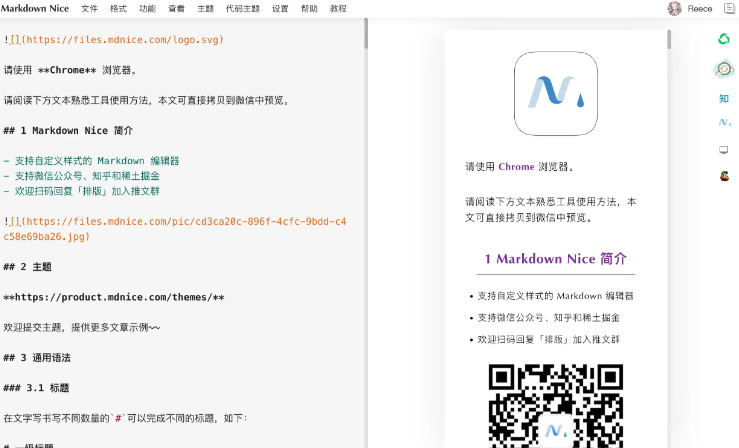Image resolution: width=739 pixels, height=448 pixels.
Task: Open the 设置 menu
Action: (280, 8)
